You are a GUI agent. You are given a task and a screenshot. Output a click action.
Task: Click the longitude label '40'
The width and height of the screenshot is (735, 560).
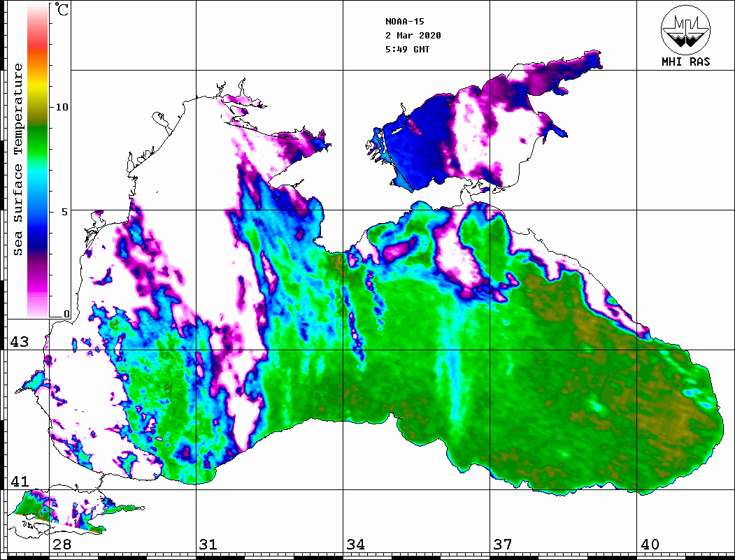650,545
